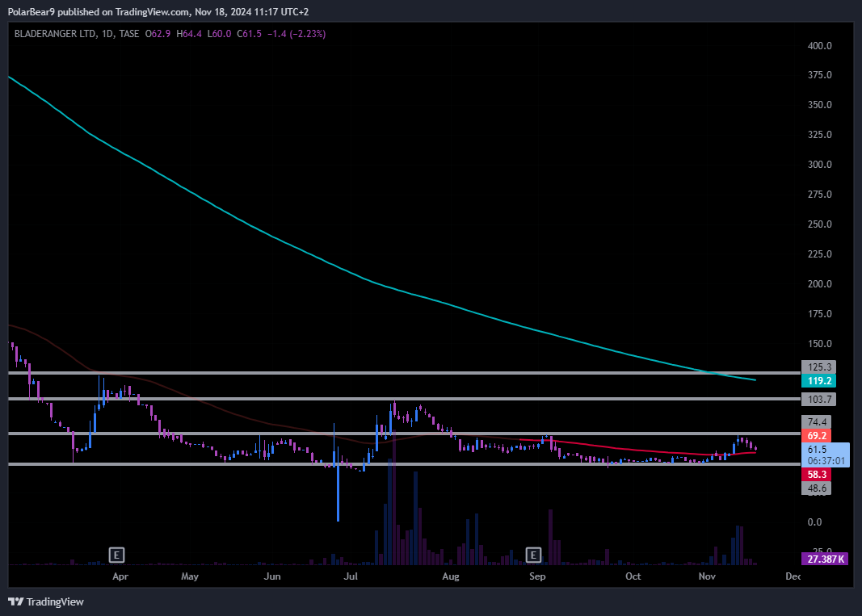Click the 400.0 price axis tick
Image resolution: width=862 pixels, height=616 pixels.
click(819, 45)
